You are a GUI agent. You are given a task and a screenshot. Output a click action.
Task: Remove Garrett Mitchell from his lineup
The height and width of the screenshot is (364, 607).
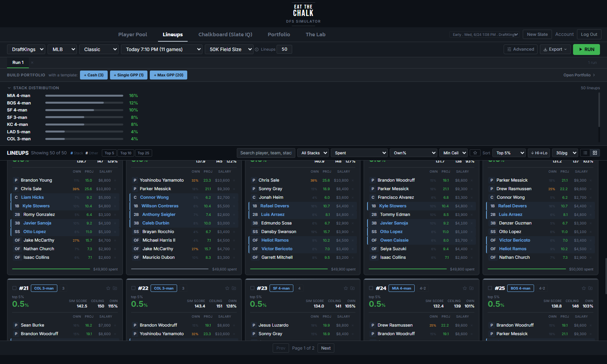(353, 258)
